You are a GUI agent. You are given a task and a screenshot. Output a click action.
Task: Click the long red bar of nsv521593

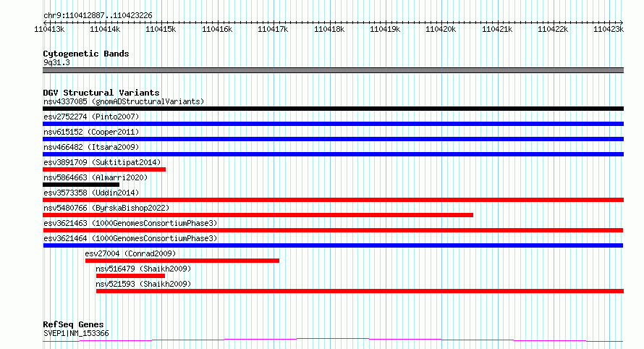360,291
